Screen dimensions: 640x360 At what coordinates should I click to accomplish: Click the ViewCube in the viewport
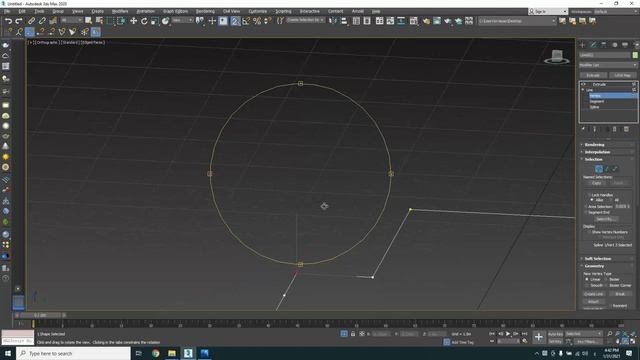tap(557, 56)
